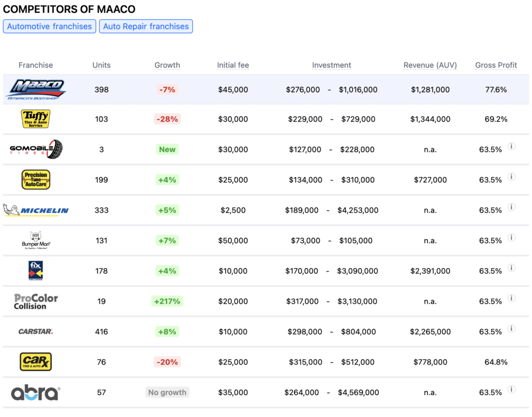Open the ProColor Collision logo
This screenshot has height=417, width=532.
[x=36, y=301]
